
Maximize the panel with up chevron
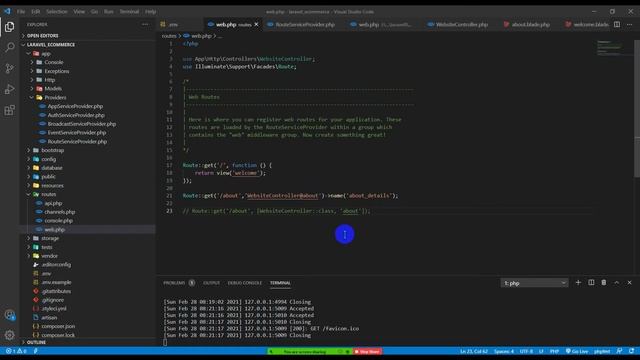coord(616,282)
